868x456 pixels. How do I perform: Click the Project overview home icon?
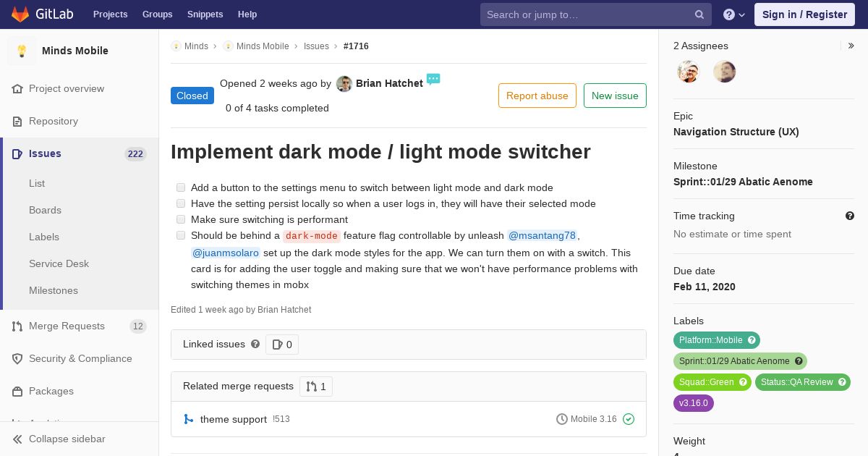[x=17, y=89]
